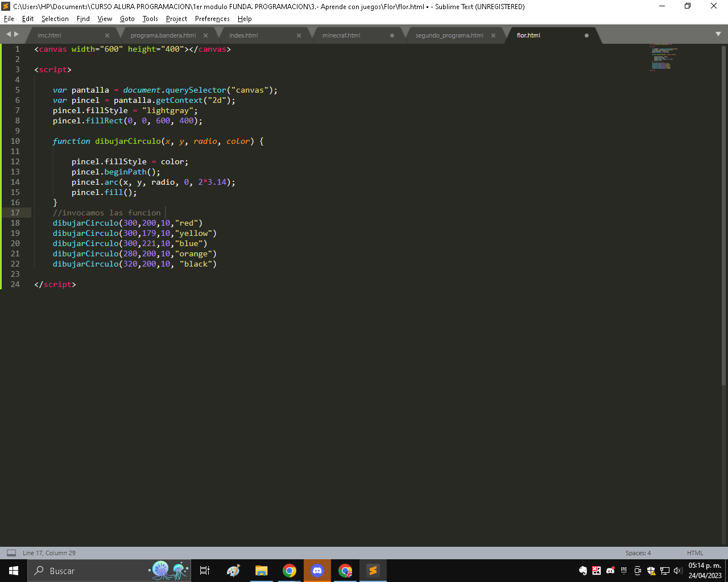The width and height of the screenshot is (728, 582).
Task: Open the Selection menu
Action: pyautogui.click(x=55, y=19)
